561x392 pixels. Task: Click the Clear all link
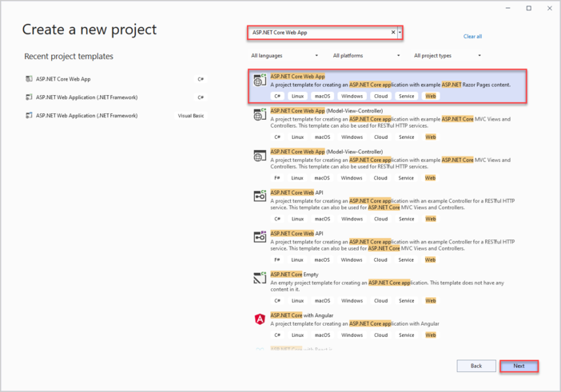pos(472,37)
